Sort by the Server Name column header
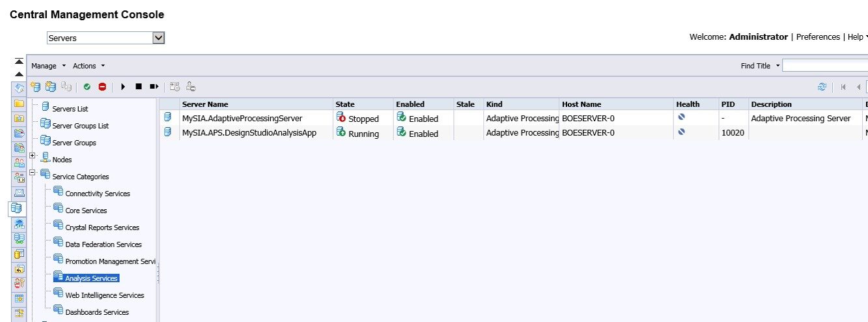Screen dimensions: 868x322 pyautogui.click(x=205, y=104)
